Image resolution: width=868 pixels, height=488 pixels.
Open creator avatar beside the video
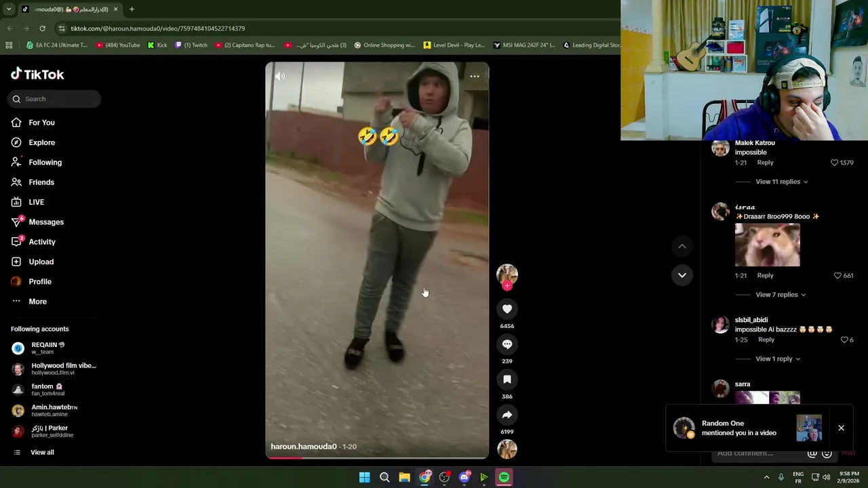[x=507, y=273]
